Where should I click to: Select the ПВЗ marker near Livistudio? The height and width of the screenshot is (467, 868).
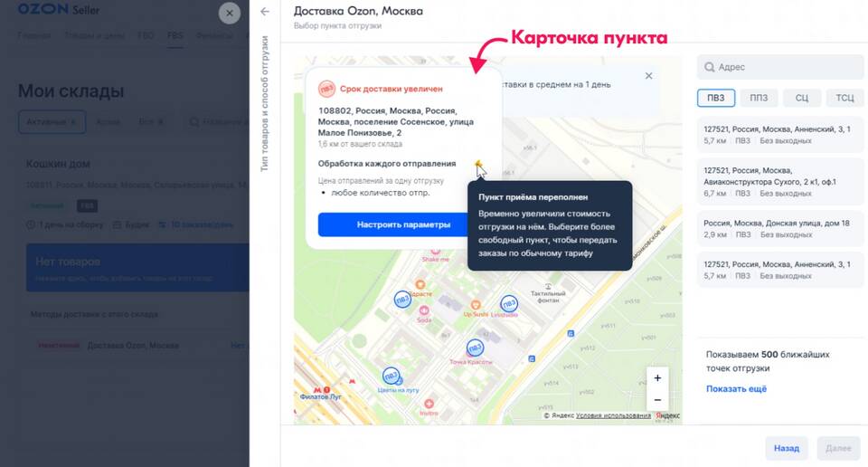click(x=509, y=302)
